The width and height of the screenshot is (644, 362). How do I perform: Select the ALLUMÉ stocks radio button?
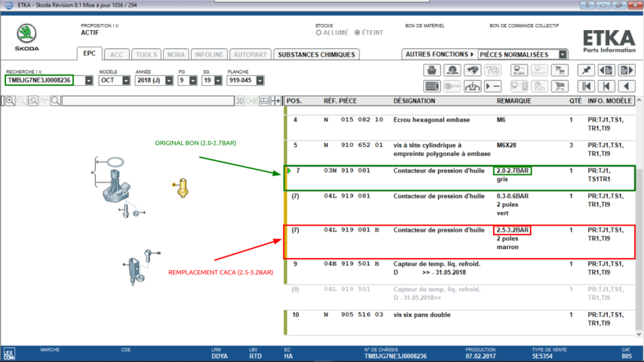point(319,32)
